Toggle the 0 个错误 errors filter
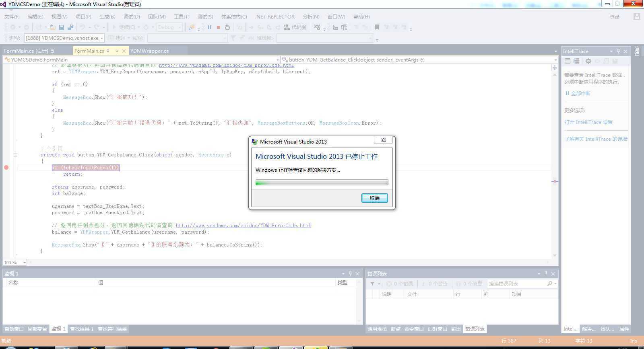The height and width of the screenshot is (349, 644). [400, 284]
